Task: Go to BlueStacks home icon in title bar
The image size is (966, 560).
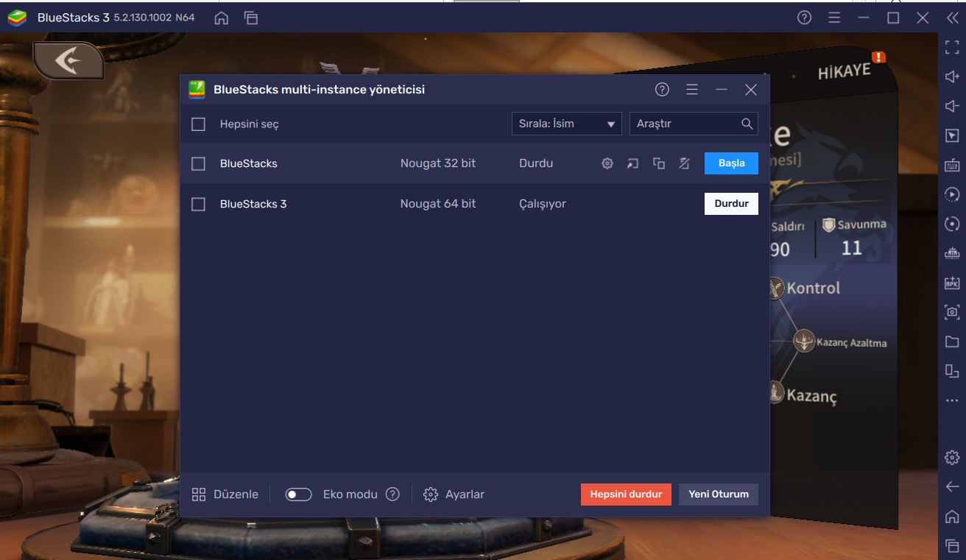Action: [221, 18]
